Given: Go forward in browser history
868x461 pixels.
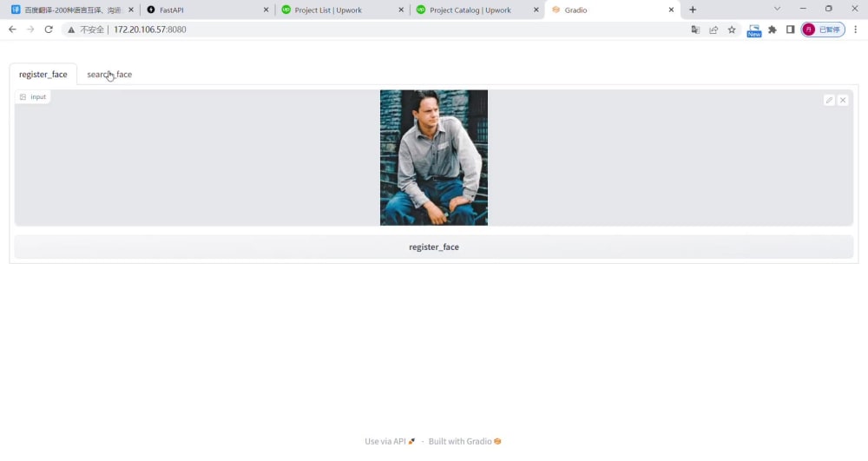Looking at the screenshot, I should (x=30, y=30).
